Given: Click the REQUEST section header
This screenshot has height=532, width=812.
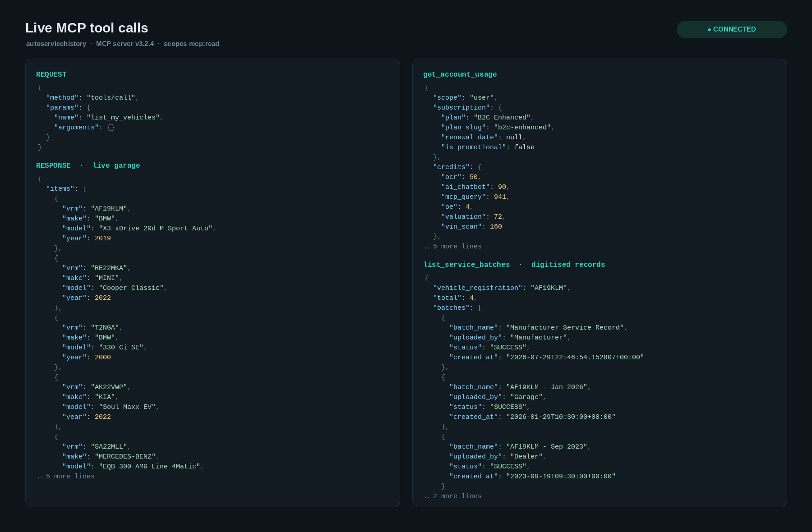Looking at the screenshot, I should (x=51, y=74).
